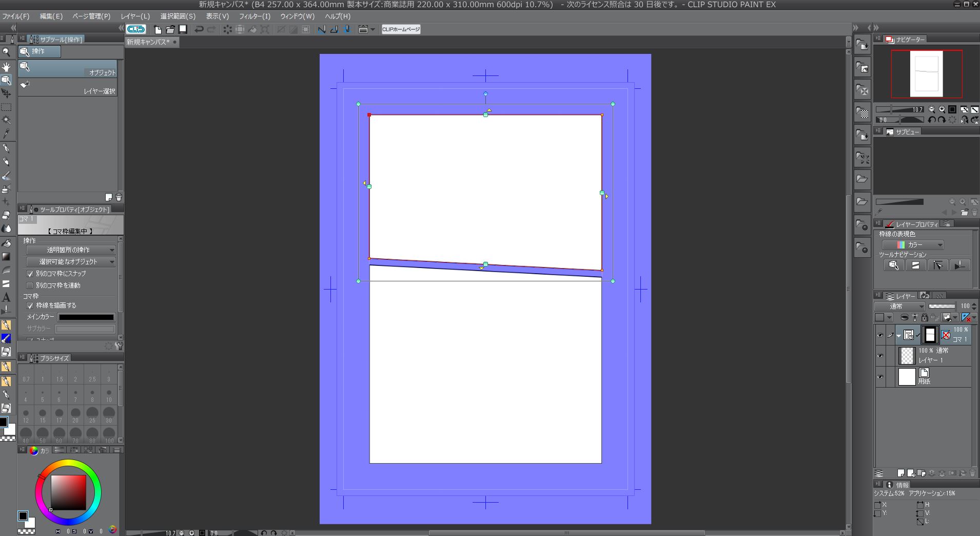Select the Hand (move canvas) tool
Image resolution: width=980 pixels, height=536 pixels.
pyautogui.click(x=6, y=67)
